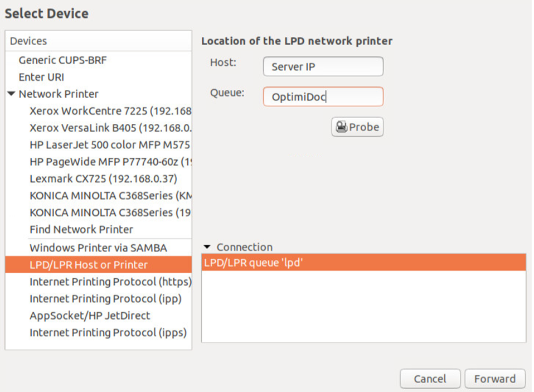Click the Queue text field

(323, 97)
